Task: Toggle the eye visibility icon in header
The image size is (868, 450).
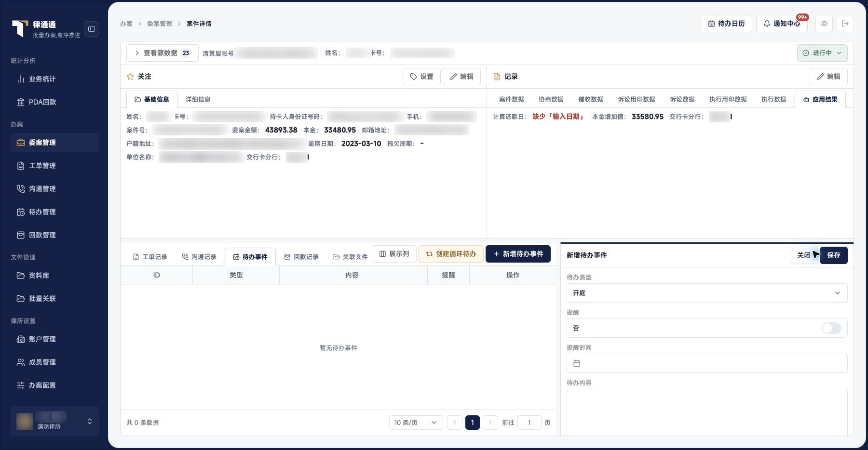Action: [824, 24]
